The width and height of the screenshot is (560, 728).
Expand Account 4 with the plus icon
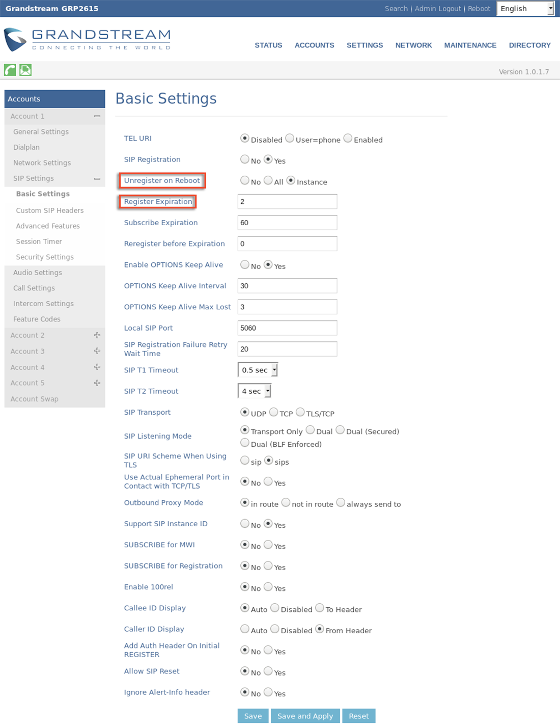(x=97, y=367)
